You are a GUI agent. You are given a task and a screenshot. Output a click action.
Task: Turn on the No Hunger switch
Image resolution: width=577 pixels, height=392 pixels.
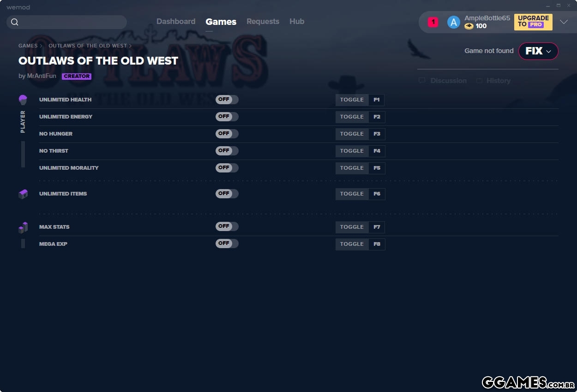(x=227, y=134)
